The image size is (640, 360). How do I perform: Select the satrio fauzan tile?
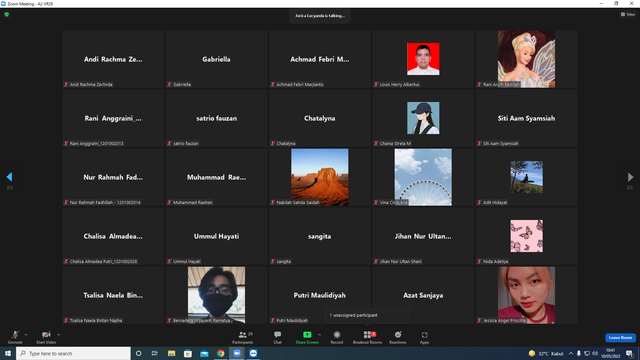pos(216,118)
